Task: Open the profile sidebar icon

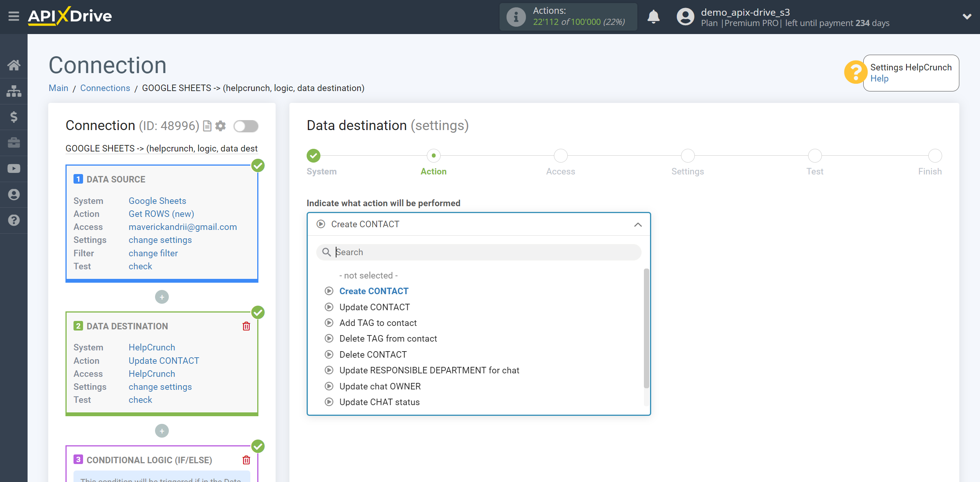Action: pos(14,194)
